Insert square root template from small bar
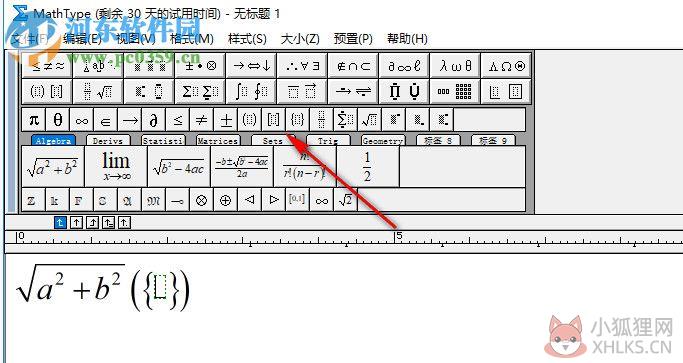The height and width of the screenshot is (363, 683). 369,119
